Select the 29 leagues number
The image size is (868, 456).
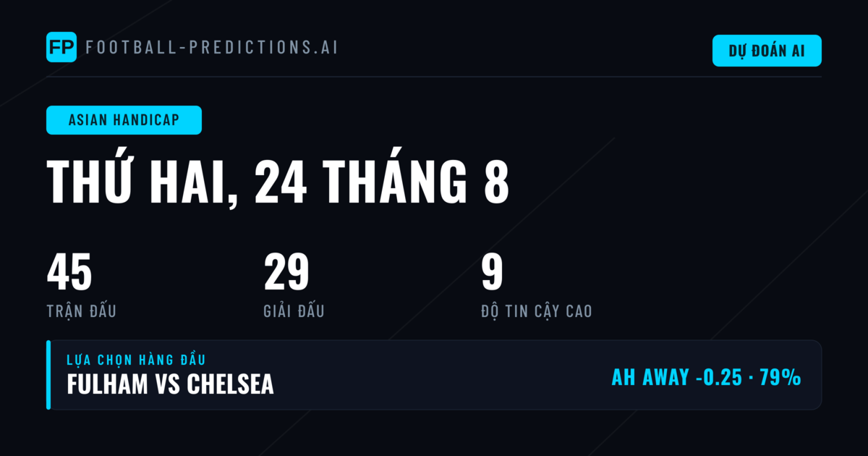coord(286,273)
